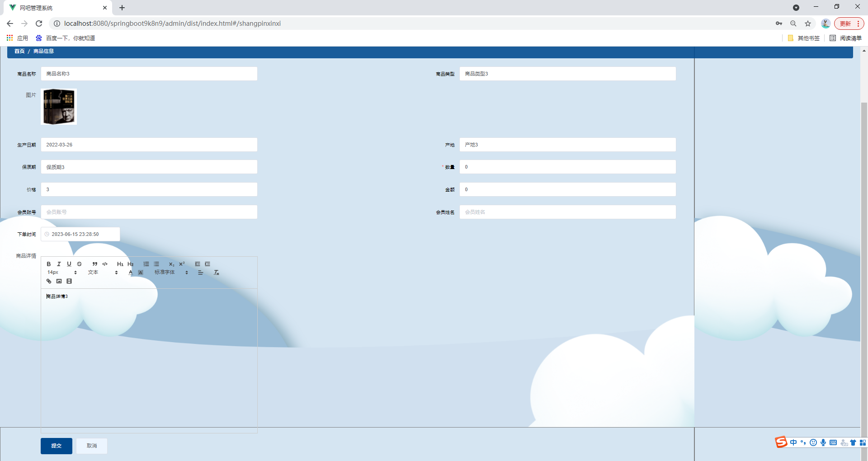Apply subscript formatting

[172, 264]
